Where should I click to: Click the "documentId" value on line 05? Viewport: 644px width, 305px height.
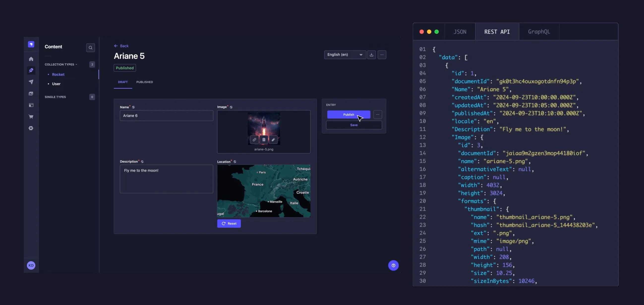pos(537,81)
